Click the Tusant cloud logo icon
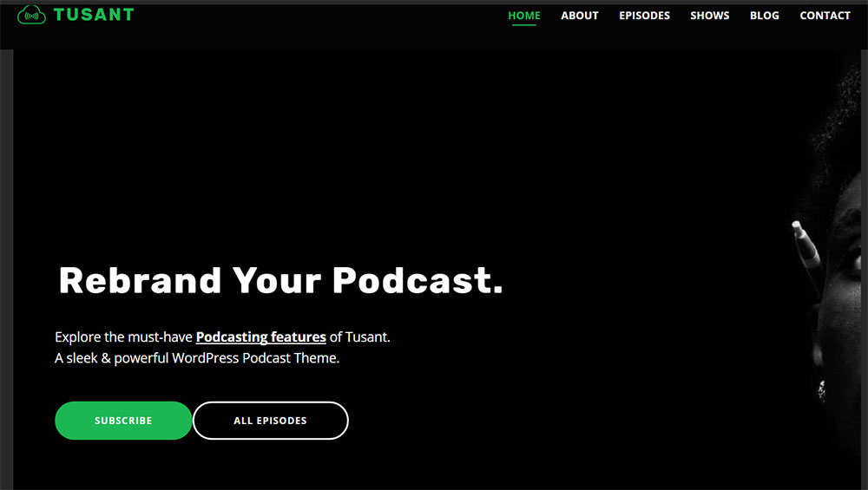This screenshot has width=868, height=490. 31,15
